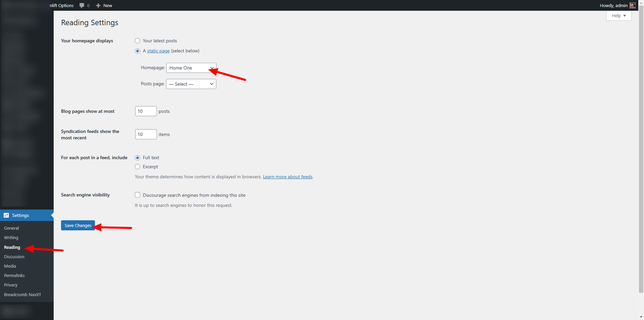
Task: Click the comments bubble icon in admin bar
Action: (x=82, y=5)
